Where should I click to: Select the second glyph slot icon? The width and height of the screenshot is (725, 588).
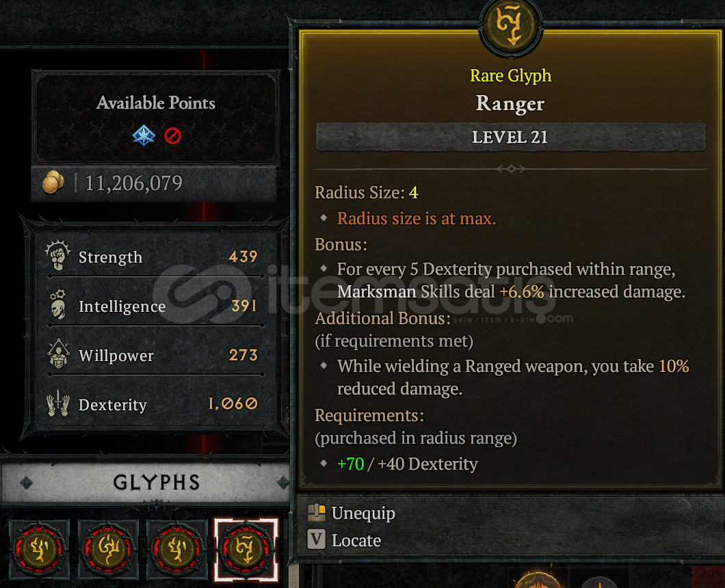[x=108, y=549]
